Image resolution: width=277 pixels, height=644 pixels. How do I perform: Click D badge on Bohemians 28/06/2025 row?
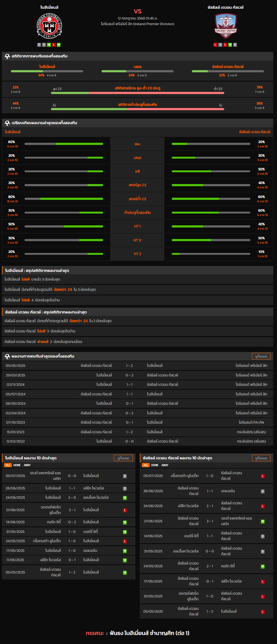(x=125, y=489)
